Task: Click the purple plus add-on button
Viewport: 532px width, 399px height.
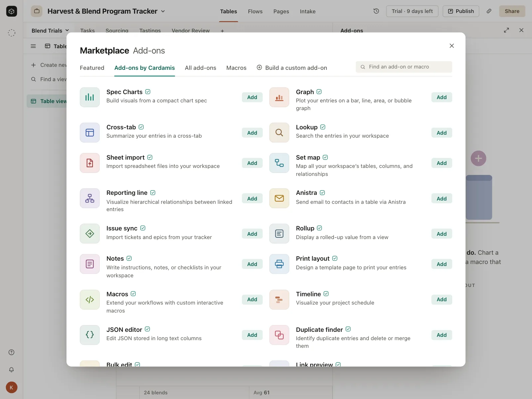Action: [x=478, y=158]
